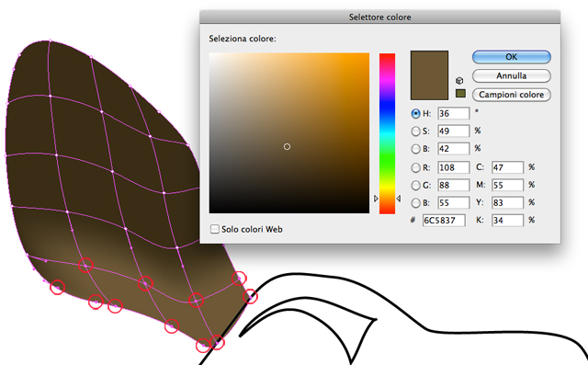Click the R field showing 108
This screenshot has height=365, width=588.
click(x=453, y=167)
